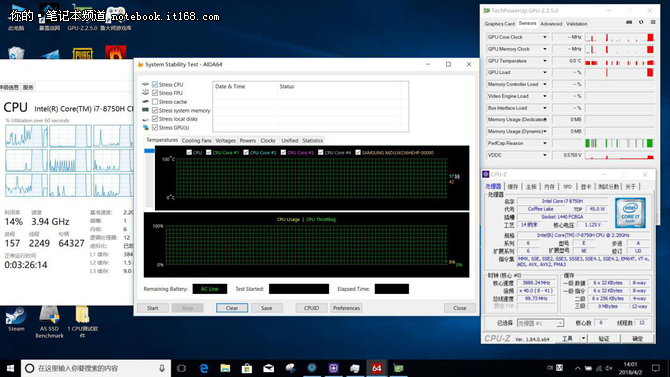Toggle the Stress local disks checkbox

click(x=155, y=119)
